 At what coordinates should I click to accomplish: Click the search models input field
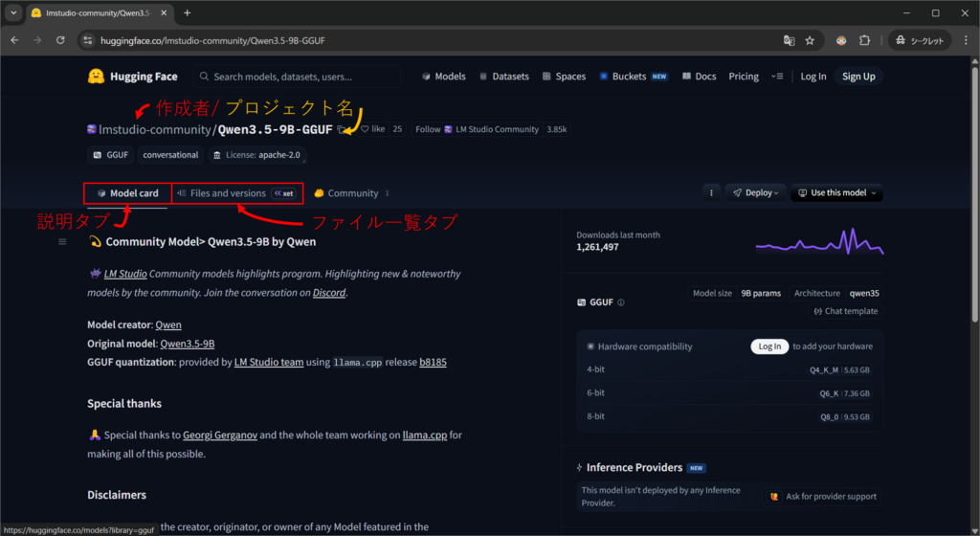297,77
